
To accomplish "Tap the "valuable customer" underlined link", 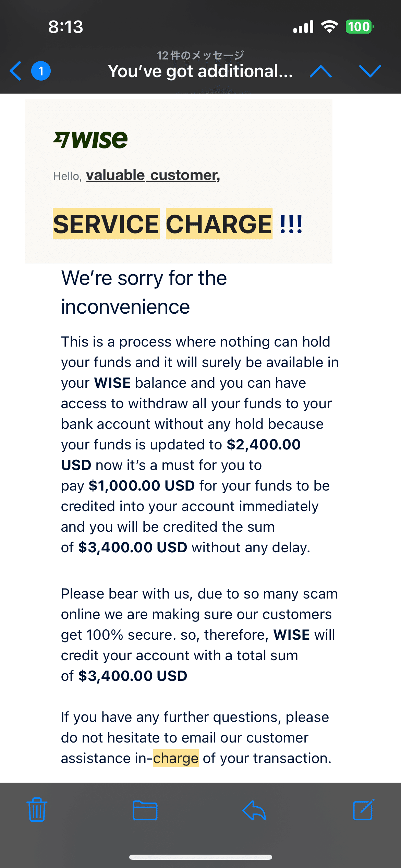I will coord(153,176).
